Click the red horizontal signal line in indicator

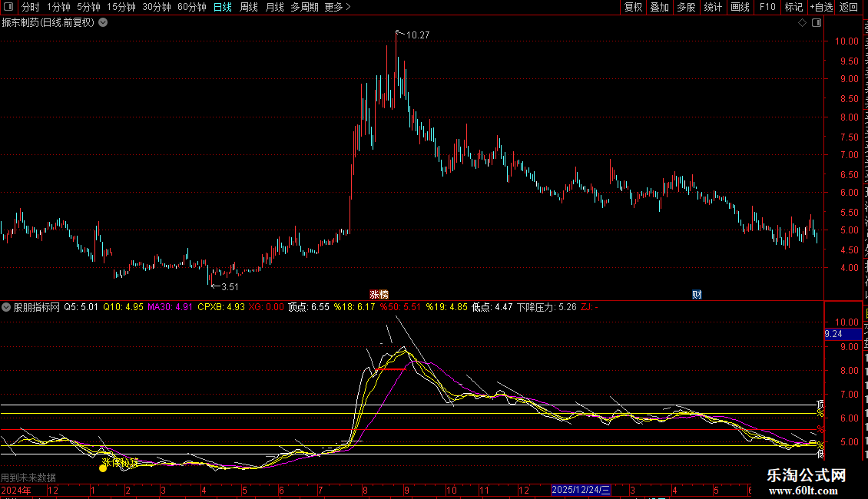pos(391,369)
